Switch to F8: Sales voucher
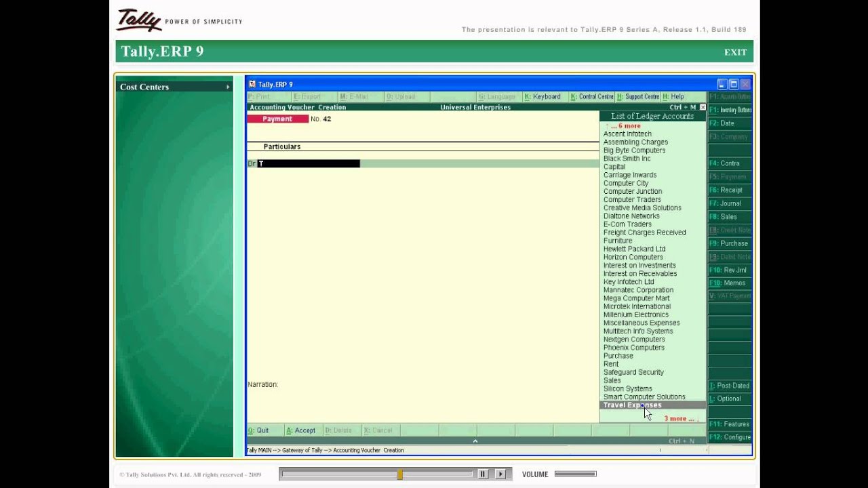 point(730,217)
